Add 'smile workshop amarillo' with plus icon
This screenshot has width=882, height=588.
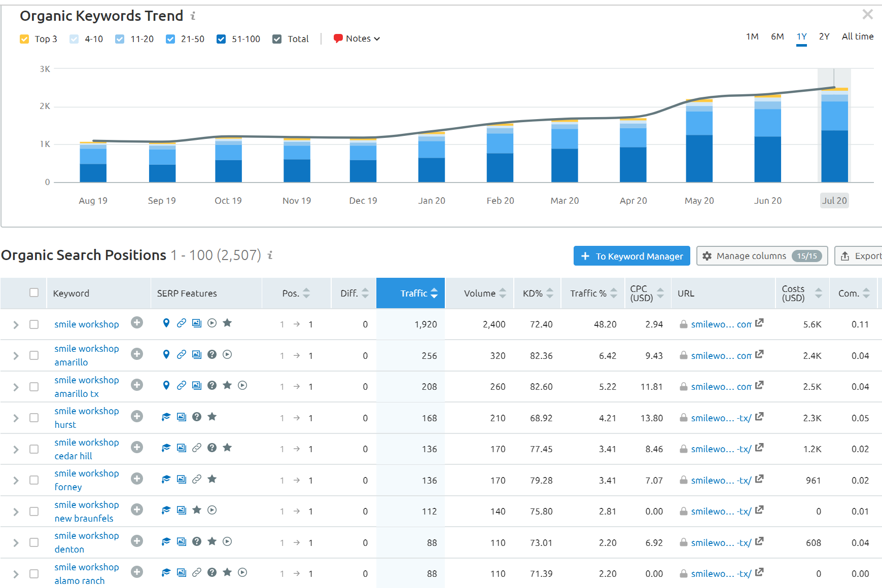click(x=137, y=354)
